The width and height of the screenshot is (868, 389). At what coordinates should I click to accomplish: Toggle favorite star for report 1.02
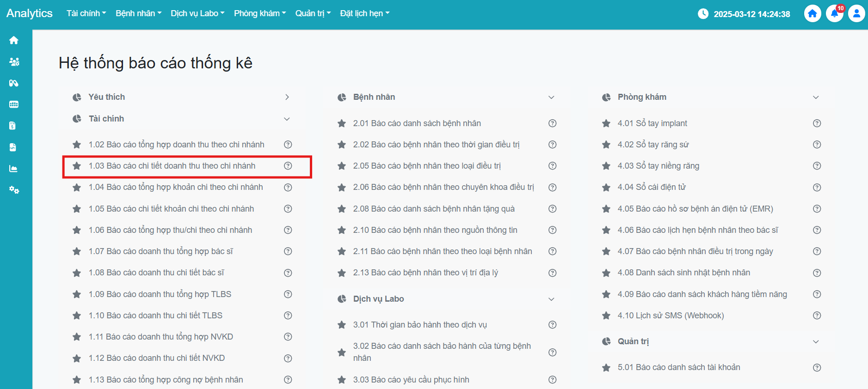[77, 145]
